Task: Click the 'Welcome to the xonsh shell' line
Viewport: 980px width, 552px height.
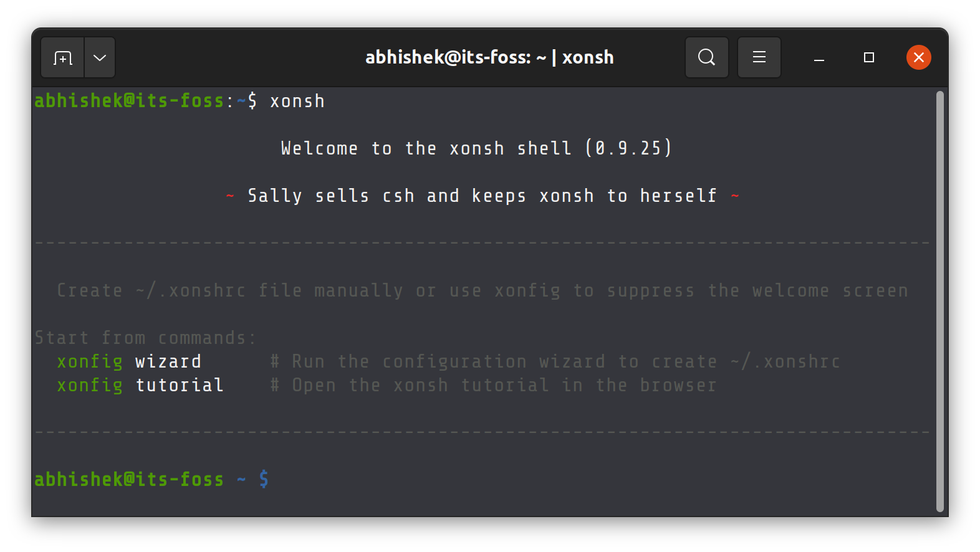Action: 424,149
